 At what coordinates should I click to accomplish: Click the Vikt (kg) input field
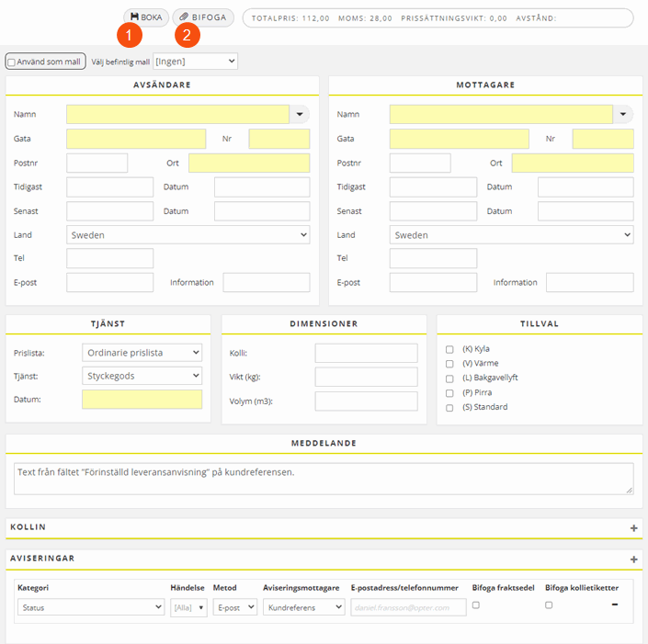(x=366, y=377)
